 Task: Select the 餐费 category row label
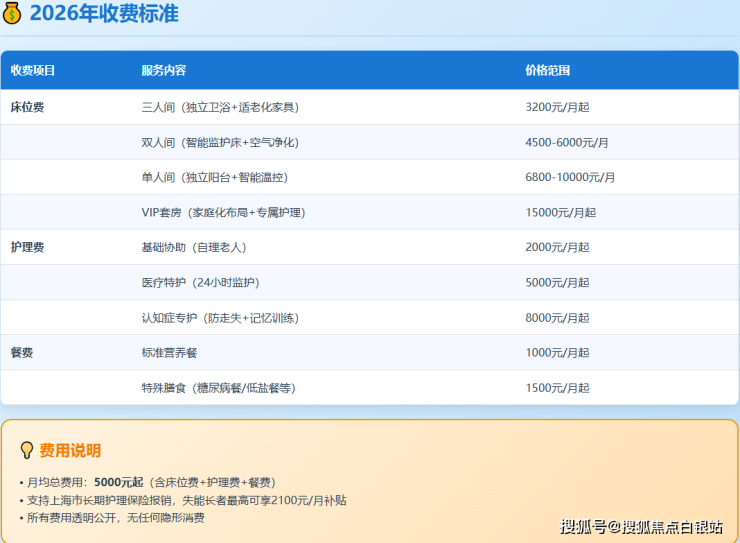coord(22,353)
